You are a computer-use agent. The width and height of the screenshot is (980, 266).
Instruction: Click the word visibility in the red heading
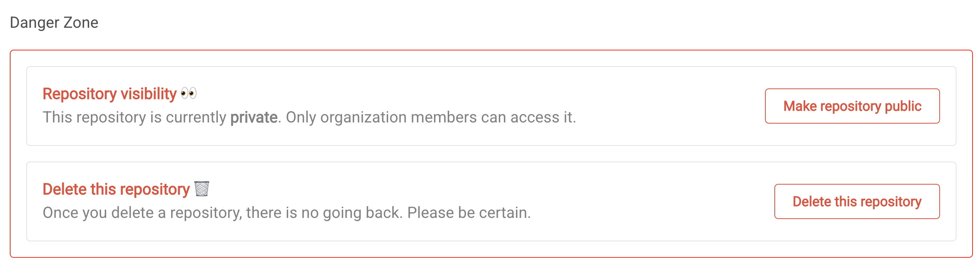[149, 94]
